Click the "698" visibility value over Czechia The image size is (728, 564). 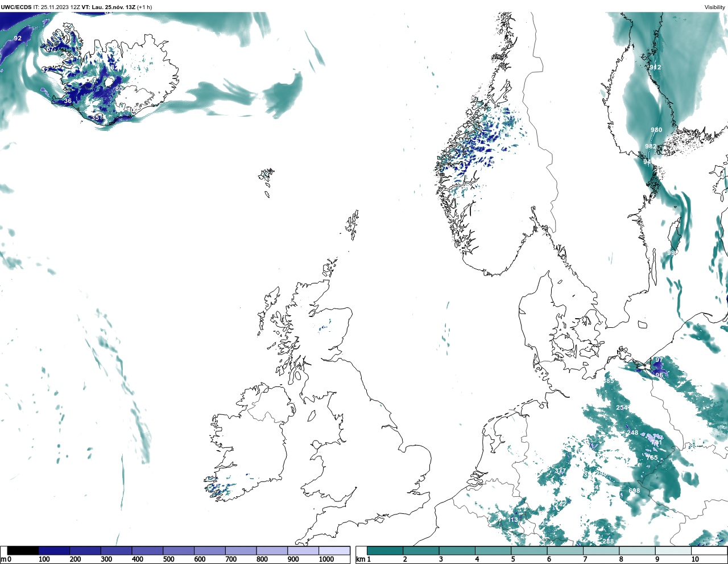tap(634, 491)
